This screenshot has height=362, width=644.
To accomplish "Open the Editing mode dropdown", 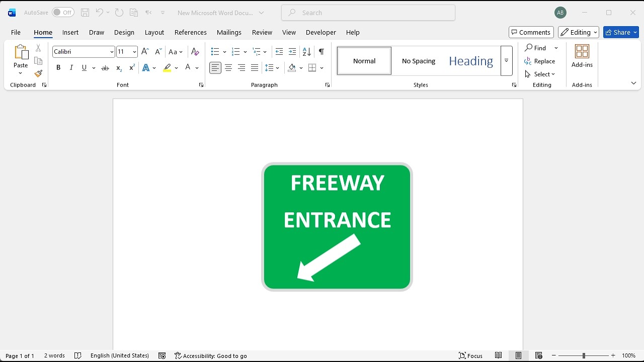I will coord(579,32).
